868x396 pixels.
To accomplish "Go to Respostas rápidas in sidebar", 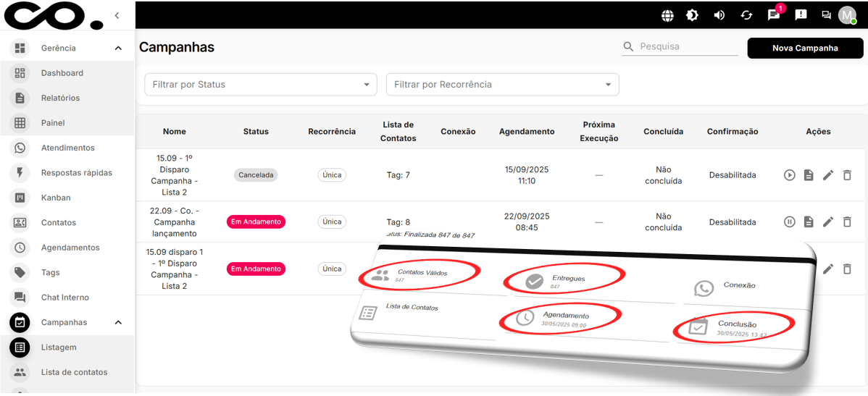I will [76, 173].
